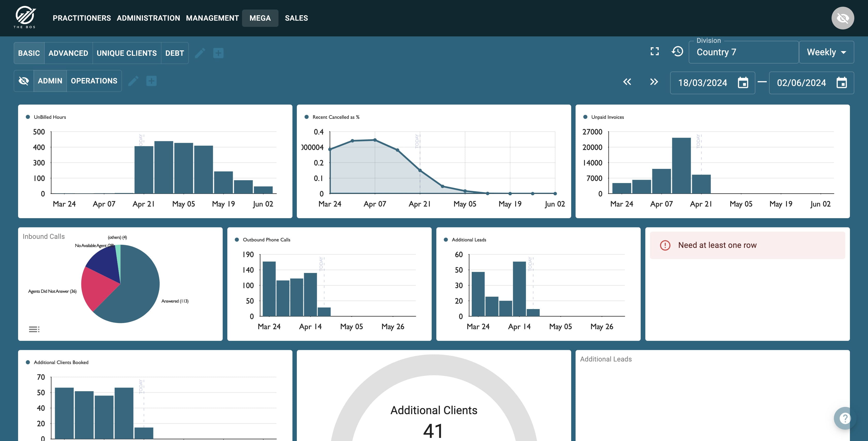
Task: Click the alert icon in the error banner
Action: (665, 245)
